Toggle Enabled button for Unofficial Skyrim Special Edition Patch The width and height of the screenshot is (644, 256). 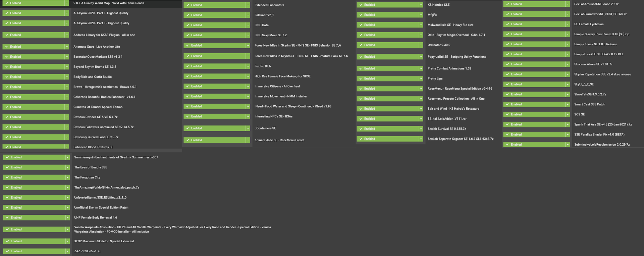(34, 208)
